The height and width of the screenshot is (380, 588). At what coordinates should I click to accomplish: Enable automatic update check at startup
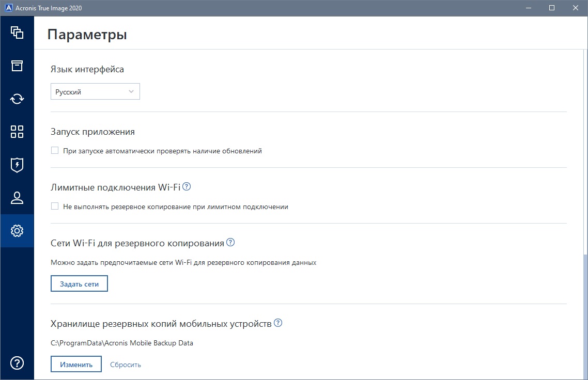click(x=55, y=151)
